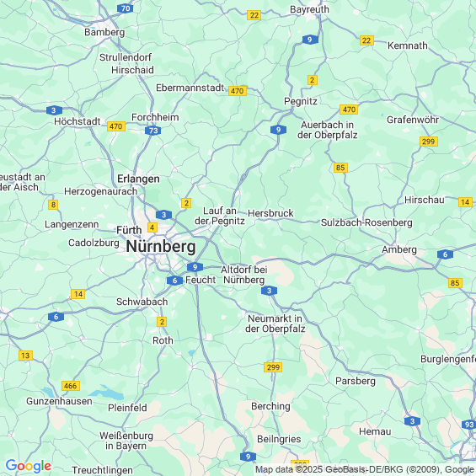
Task: Click the lake near Pleinfeld
Action: coord(108,393)
